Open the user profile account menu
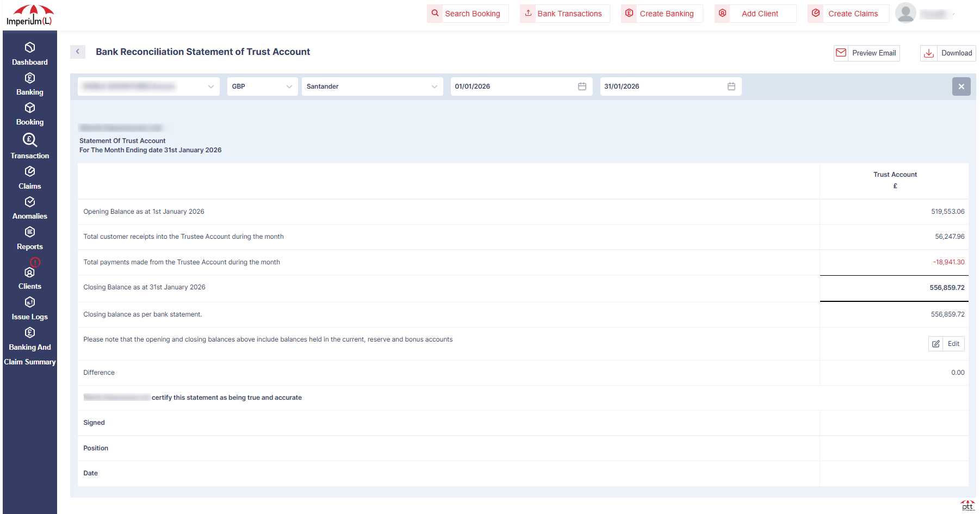Viewport: 980px width, 514px height. click(x=906, y=13)
